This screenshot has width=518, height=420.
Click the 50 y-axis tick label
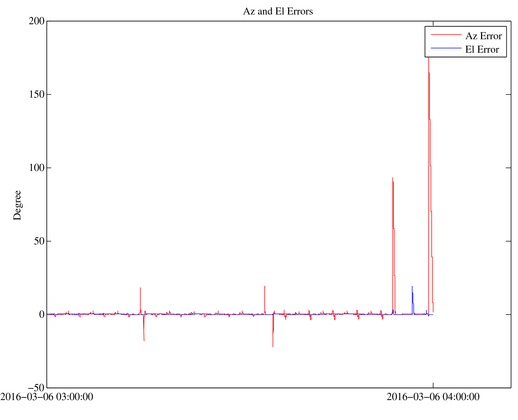39,241
